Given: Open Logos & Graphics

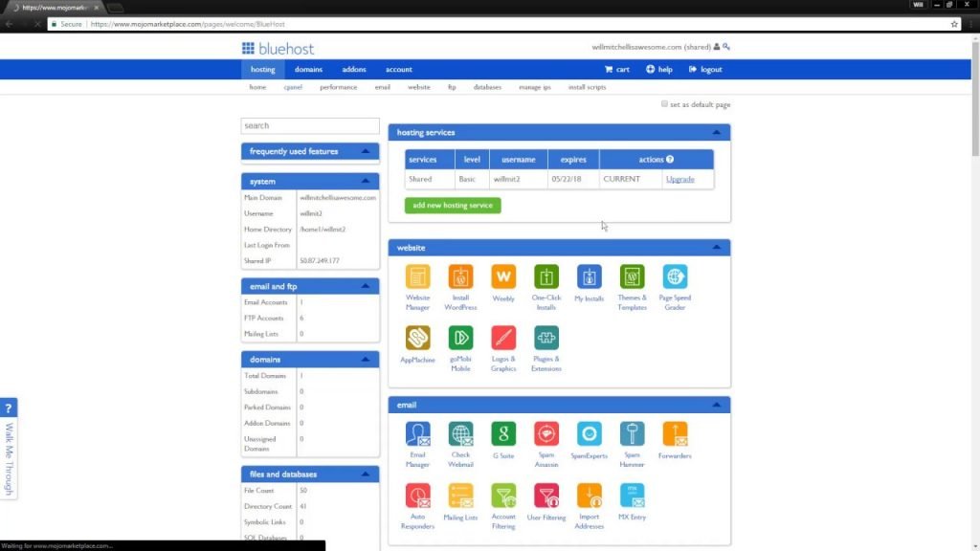Looking at the screenshot, I should 503,338.
